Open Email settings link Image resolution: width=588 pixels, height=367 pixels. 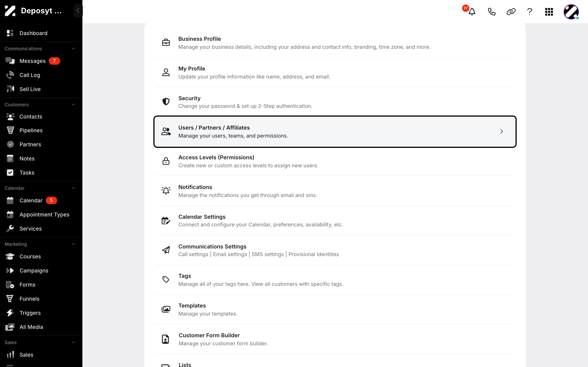coord(230,254)
